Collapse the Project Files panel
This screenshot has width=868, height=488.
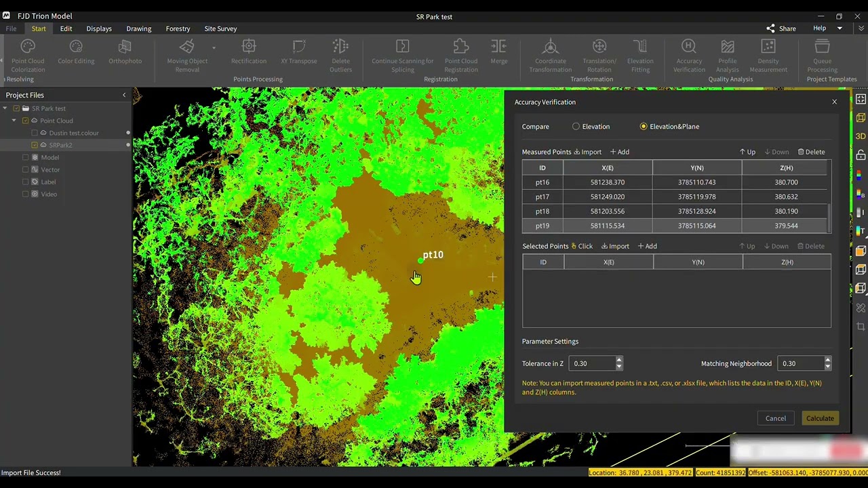123,95
